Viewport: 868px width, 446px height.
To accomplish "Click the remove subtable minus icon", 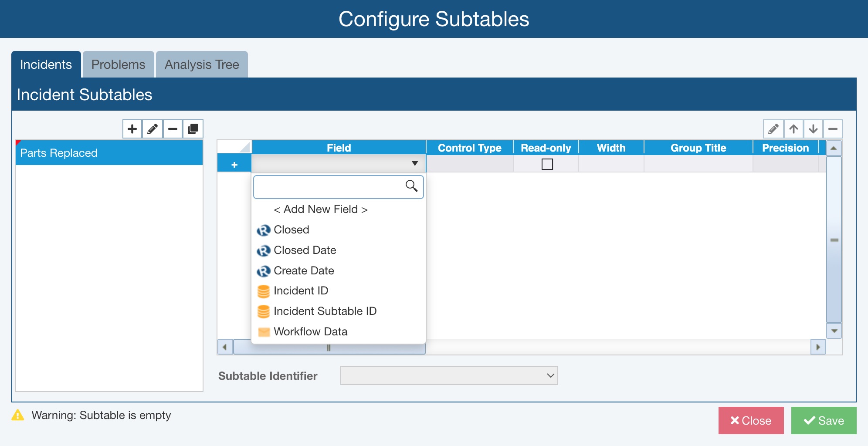I will tap(173, 129).
